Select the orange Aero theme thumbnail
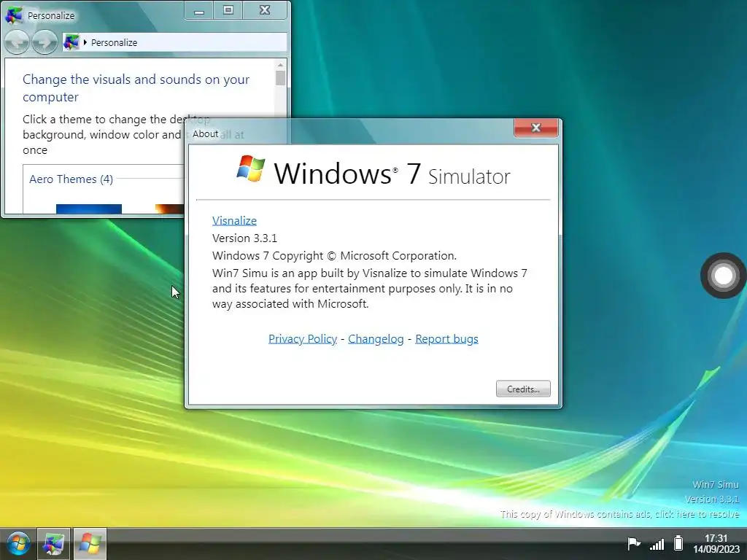This screenshot has height=560, width=747. click(169, 209)
